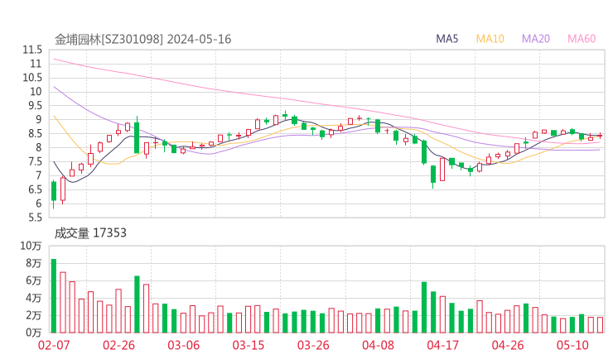Click the 04-08 date axis label

pos(378,345)
